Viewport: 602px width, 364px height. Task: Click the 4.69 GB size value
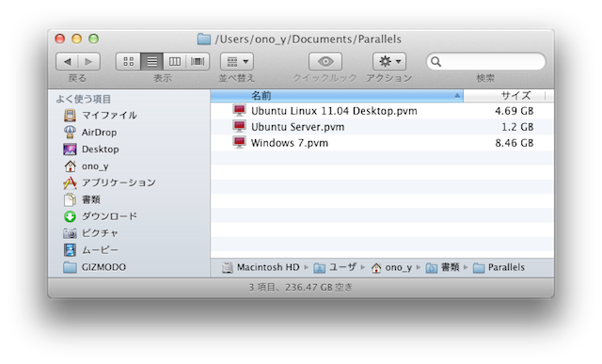tap(515, 111)
